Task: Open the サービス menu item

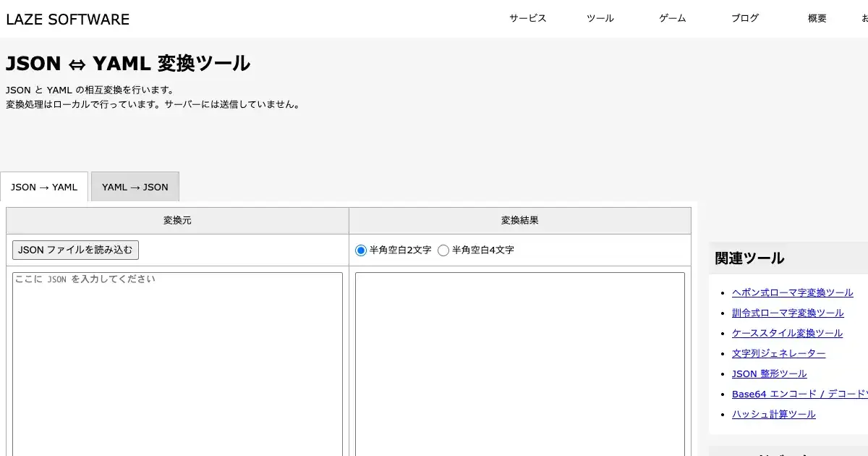Action: (527, 19)
